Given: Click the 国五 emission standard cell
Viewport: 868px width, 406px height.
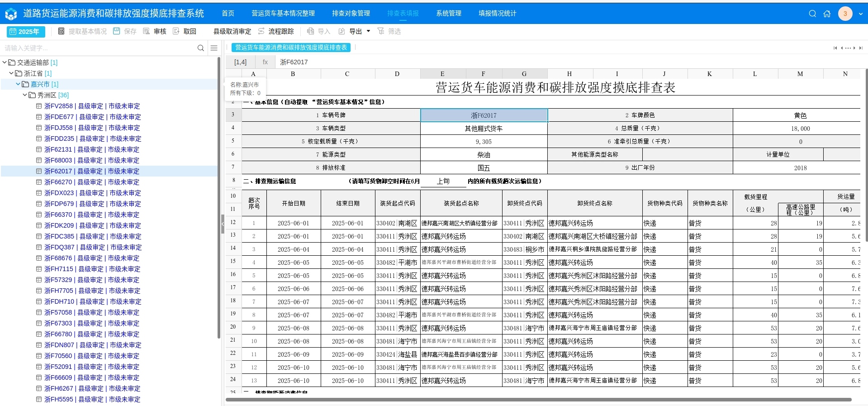Looking at the screenshot, I should click(484, 168).
